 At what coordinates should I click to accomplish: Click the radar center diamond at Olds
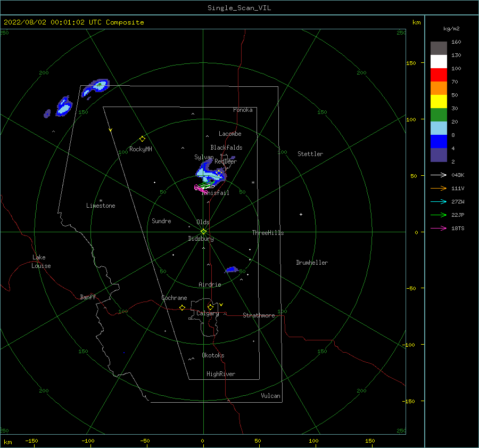pyautogui.click(x=203, y=232)
